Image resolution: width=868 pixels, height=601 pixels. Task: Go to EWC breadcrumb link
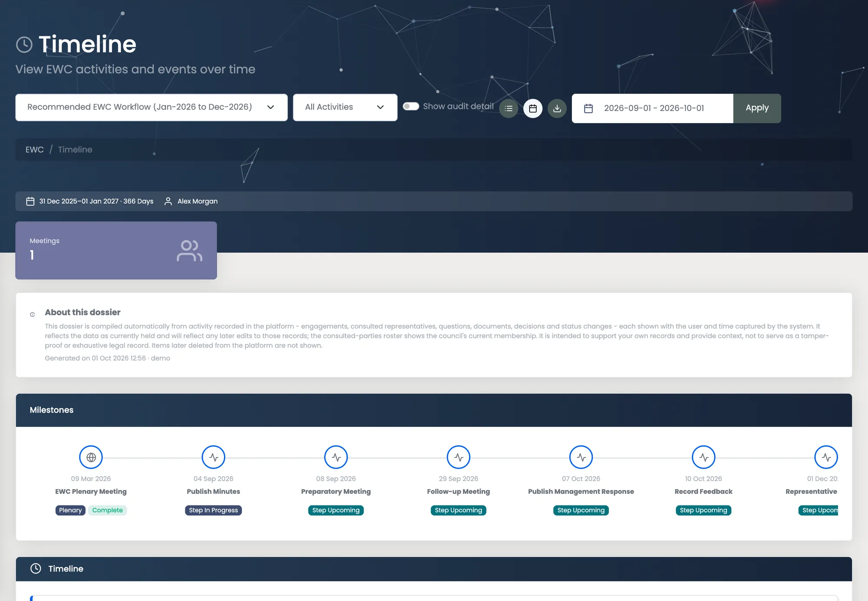35,150
